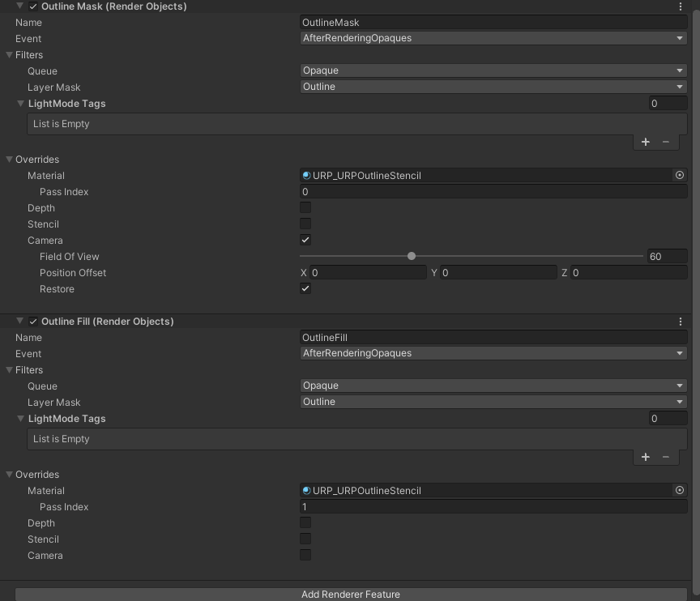Remove LightMode tag in Outline Fill list

pyautogui.click(x=666, y=457)
